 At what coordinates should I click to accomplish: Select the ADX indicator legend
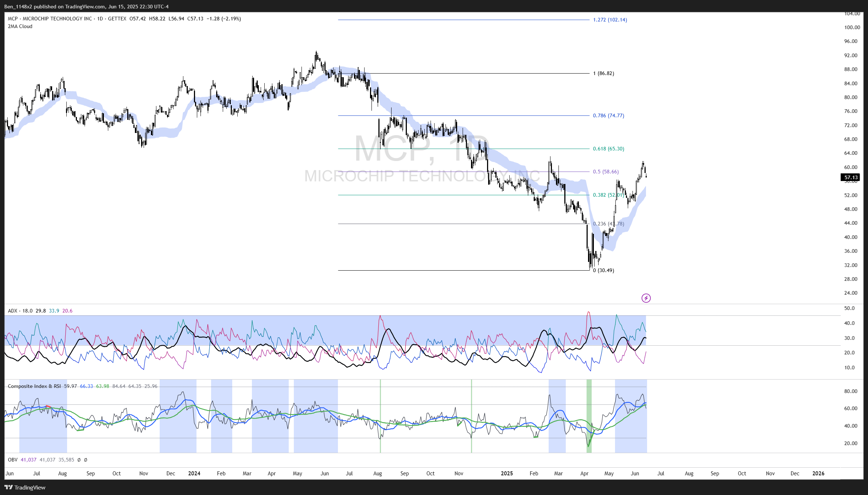pyautogui.click(x=12, y=311)
